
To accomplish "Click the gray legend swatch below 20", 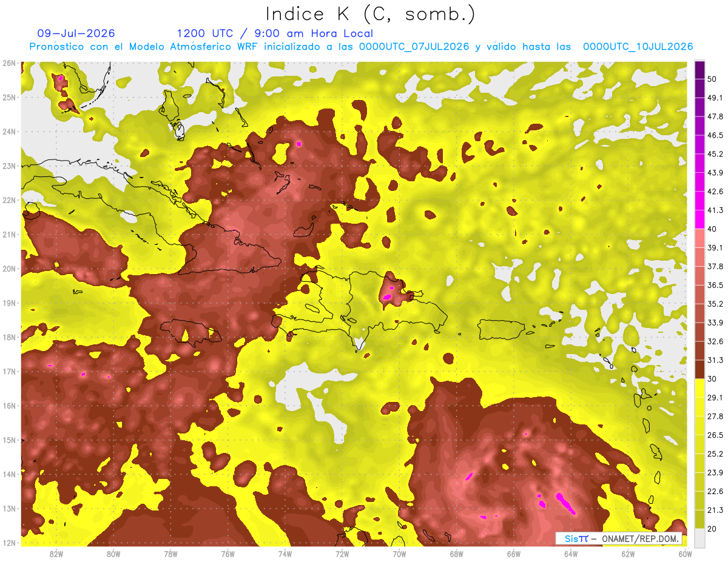I will point(699,538).
